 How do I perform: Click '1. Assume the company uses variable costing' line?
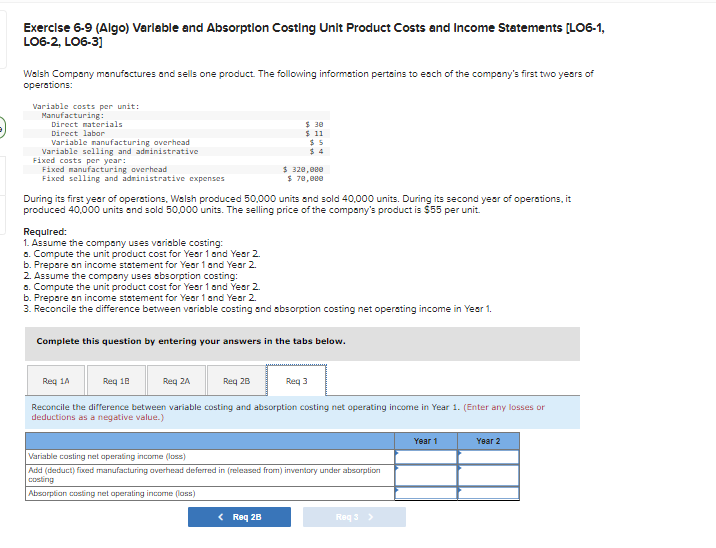pyautogui.click(x=123, y=242)
